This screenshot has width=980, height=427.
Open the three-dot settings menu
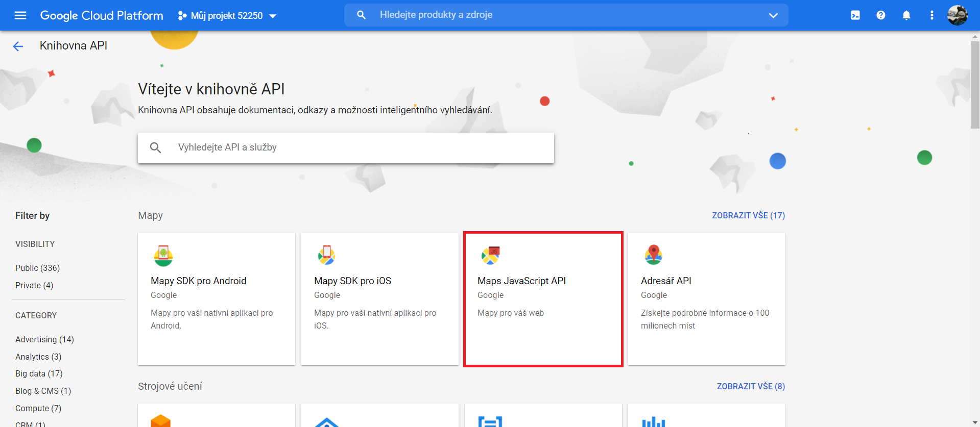point(931,15)
